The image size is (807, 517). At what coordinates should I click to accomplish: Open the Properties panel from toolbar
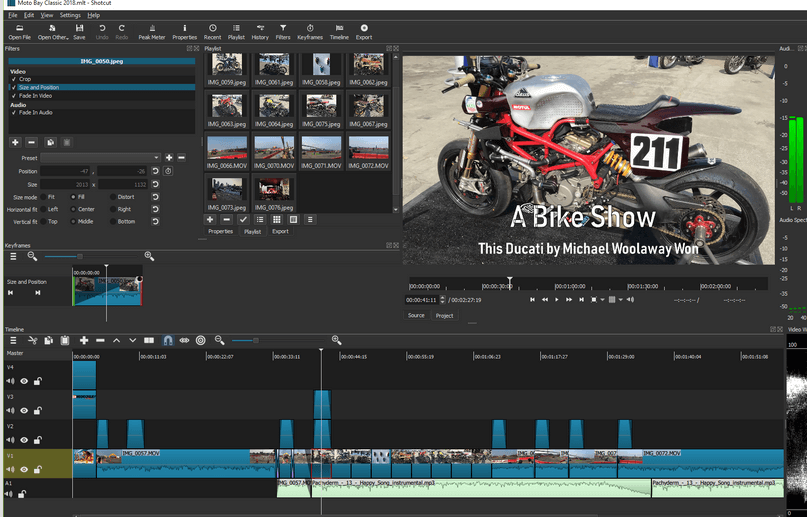tap(185, 32)
